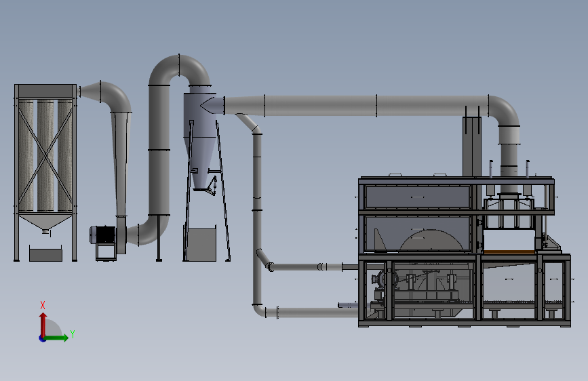Click the brown plate on machine's right side
Viewport: 588px width, 381px height.
point(509,252)
